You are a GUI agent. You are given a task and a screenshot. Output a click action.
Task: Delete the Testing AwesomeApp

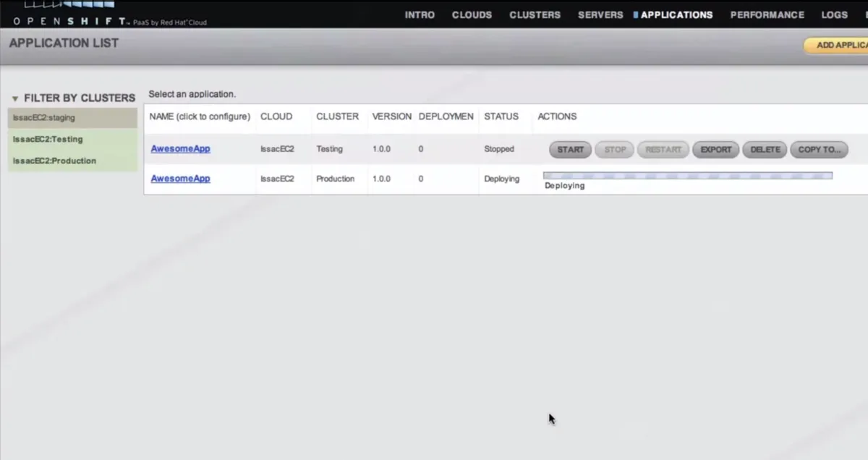765,150
